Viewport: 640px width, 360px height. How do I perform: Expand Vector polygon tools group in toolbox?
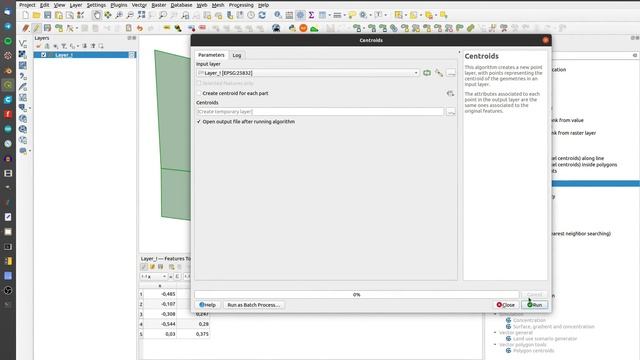pos(495,345)
